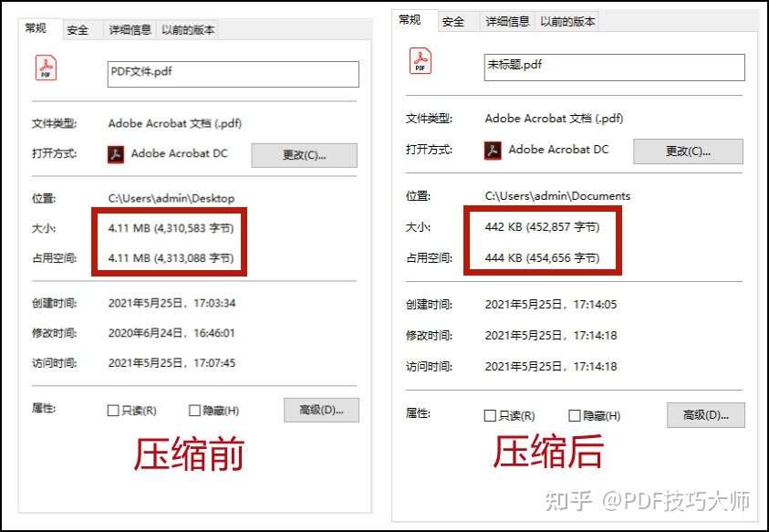This screenshot has height=532, width=769.
Task: Click the PDF文件.pdf filename field
Action: click(x=234, y=74)
